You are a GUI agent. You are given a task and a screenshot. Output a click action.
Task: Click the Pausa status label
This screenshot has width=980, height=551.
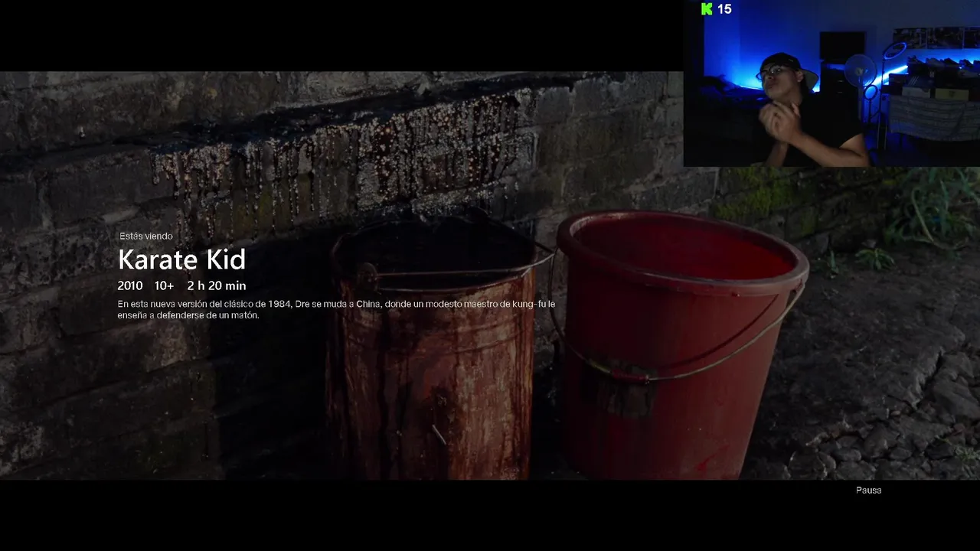pos(868,490)
